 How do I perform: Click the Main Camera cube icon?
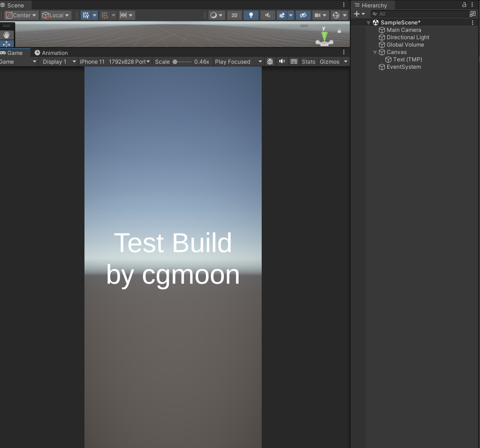pyautogui.click(x=382, y=30)
